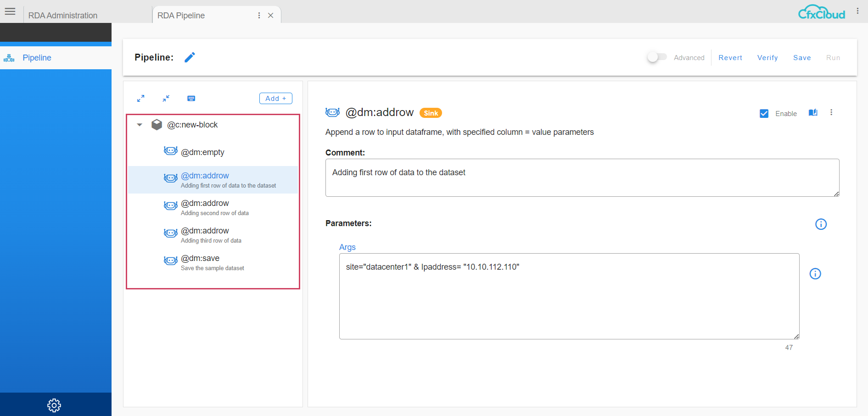Collapse the @c:new-block tree node
Viewport: 868px width, 416px height.
pyautogui.click(x=140, y=125)
